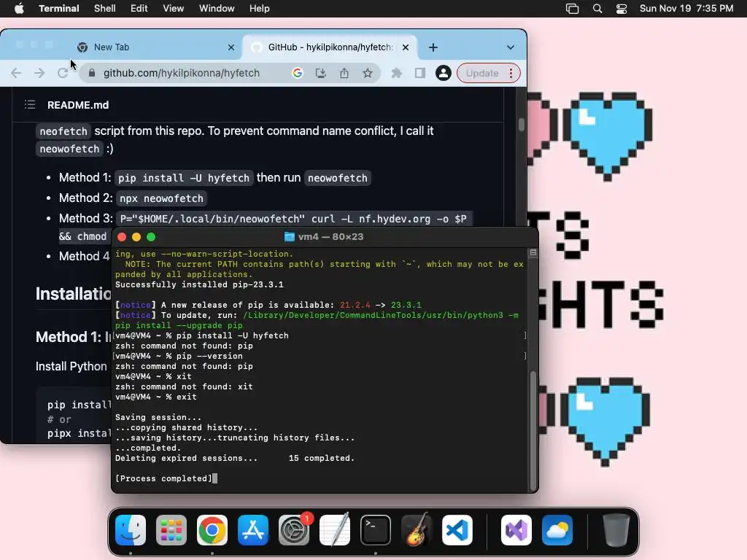Go forward in Chrome
747x560 pixels.
[39, 73]
